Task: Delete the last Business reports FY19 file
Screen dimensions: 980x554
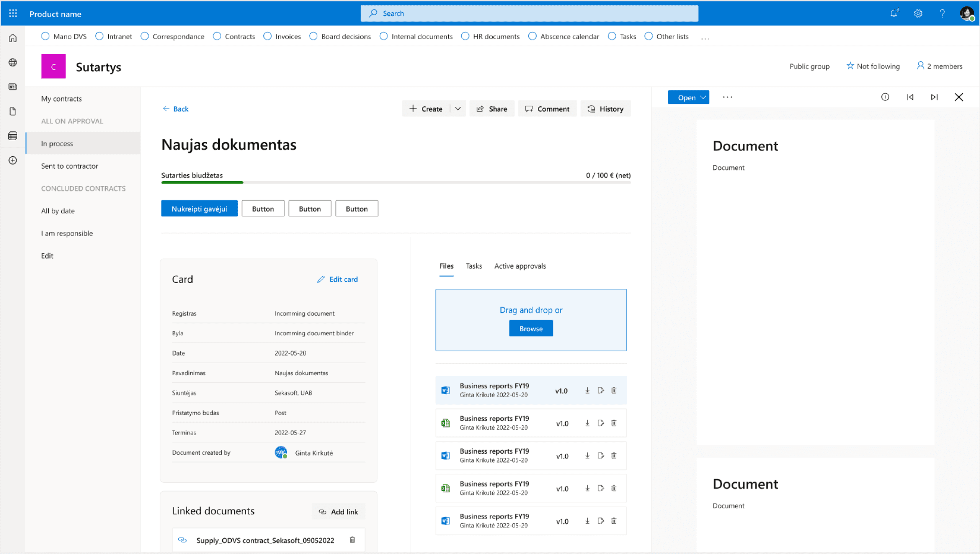Action: (x=614, y=521)
